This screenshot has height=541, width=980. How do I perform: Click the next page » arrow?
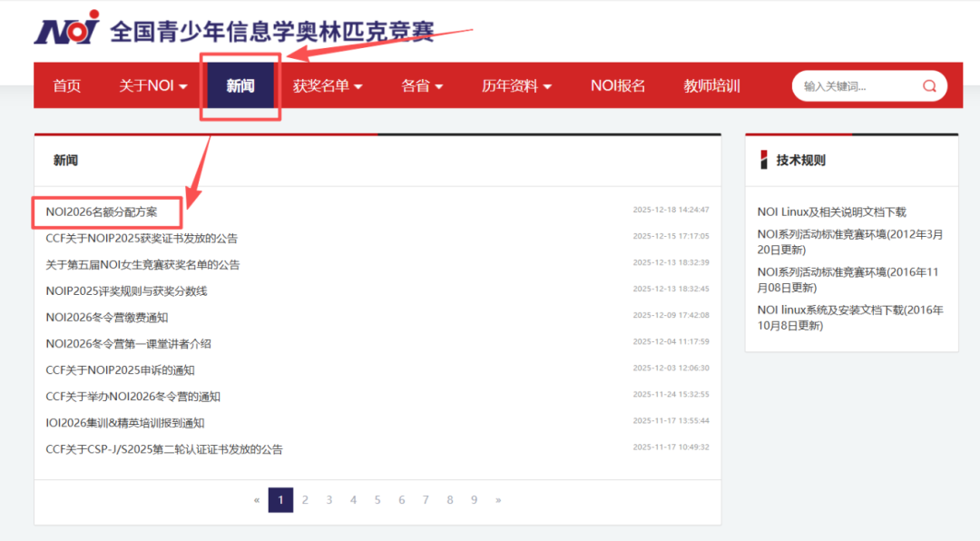(x=498, y=500)
